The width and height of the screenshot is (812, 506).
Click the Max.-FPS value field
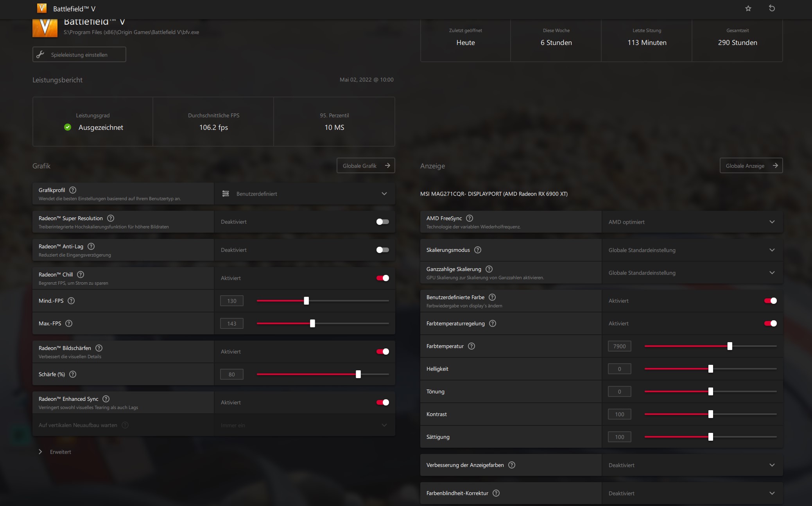pos(231,323)
